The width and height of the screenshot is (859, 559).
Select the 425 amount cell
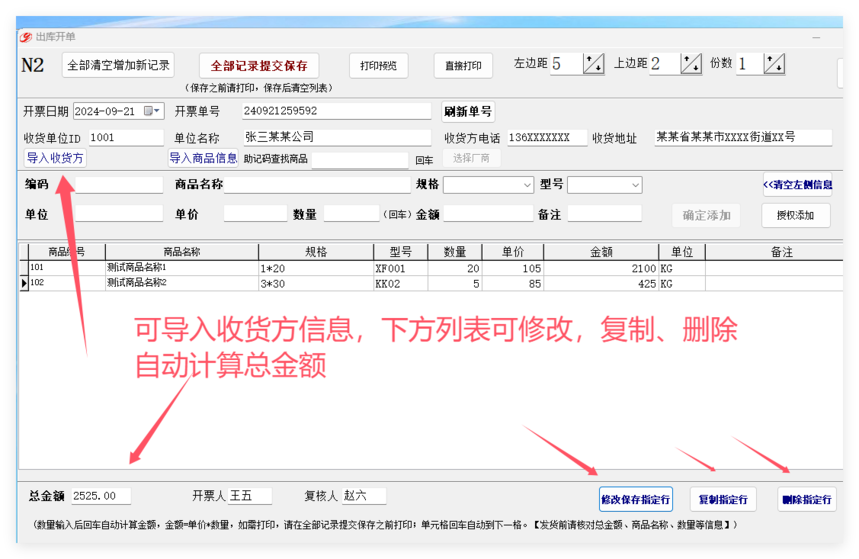601,283
